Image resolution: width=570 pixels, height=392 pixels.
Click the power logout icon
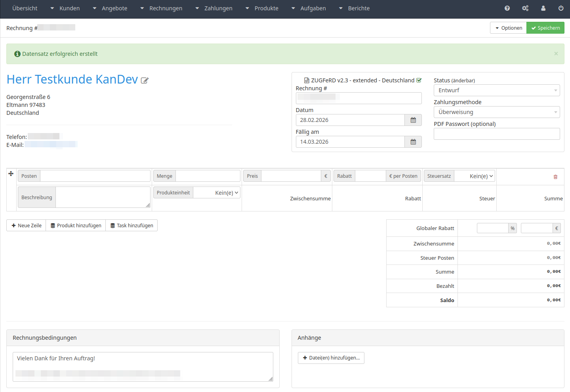[x=561, y=8]
